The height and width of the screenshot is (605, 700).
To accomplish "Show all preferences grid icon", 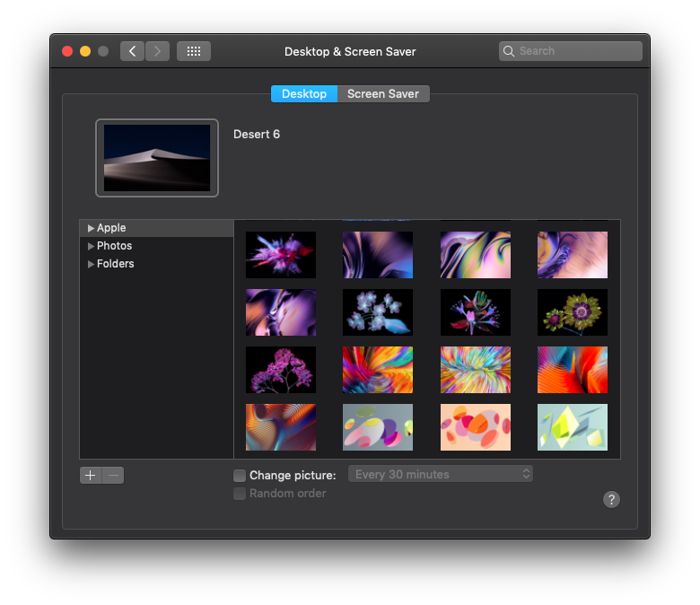I will [x=194, y=51].
